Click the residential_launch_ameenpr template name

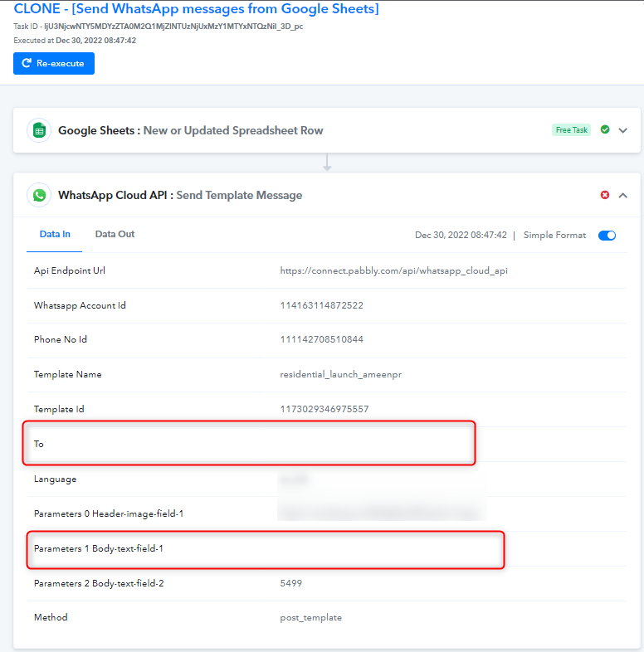341,374
